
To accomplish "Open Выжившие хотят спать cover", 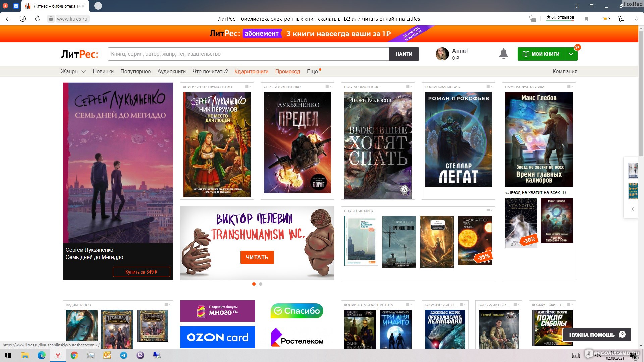I will [378, 145].
